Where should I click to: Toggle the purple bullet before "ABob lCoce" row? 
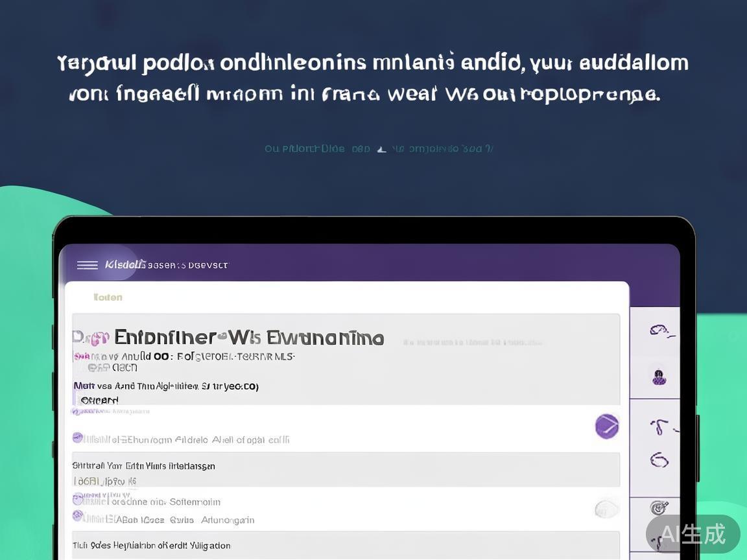click(x=78, y=516)
